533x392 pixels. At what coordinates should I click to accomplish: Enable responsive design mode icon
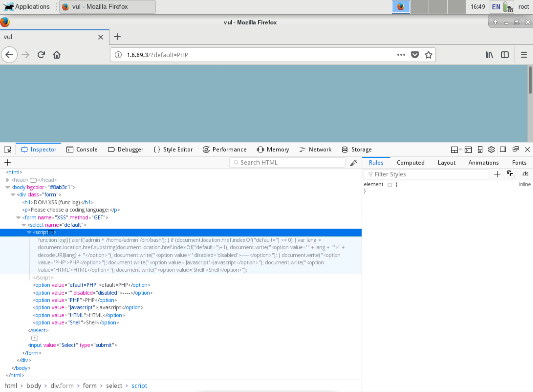[480, 150]
